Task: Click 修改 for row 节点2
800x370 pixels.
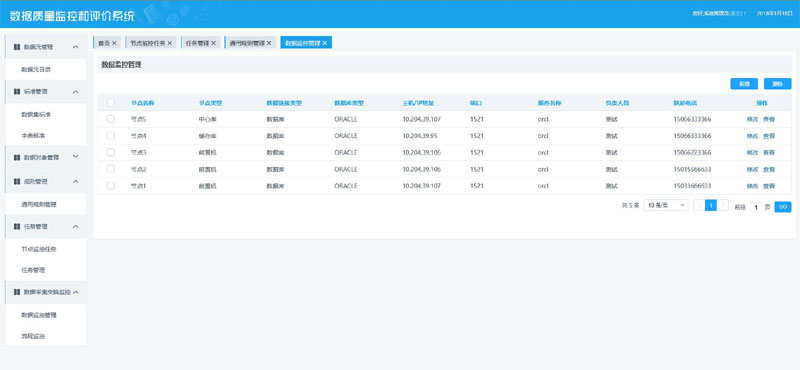Action: (x=752, y=169)
